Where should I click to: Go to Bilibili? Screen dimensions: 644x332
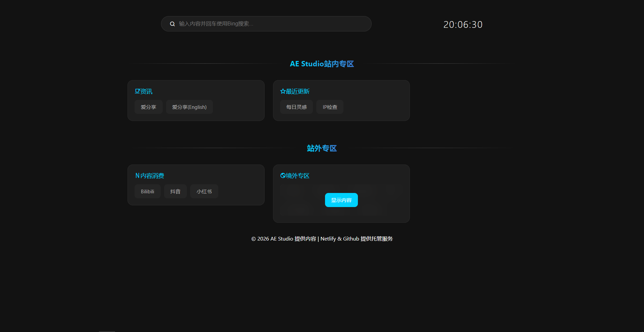click(147, 192)
